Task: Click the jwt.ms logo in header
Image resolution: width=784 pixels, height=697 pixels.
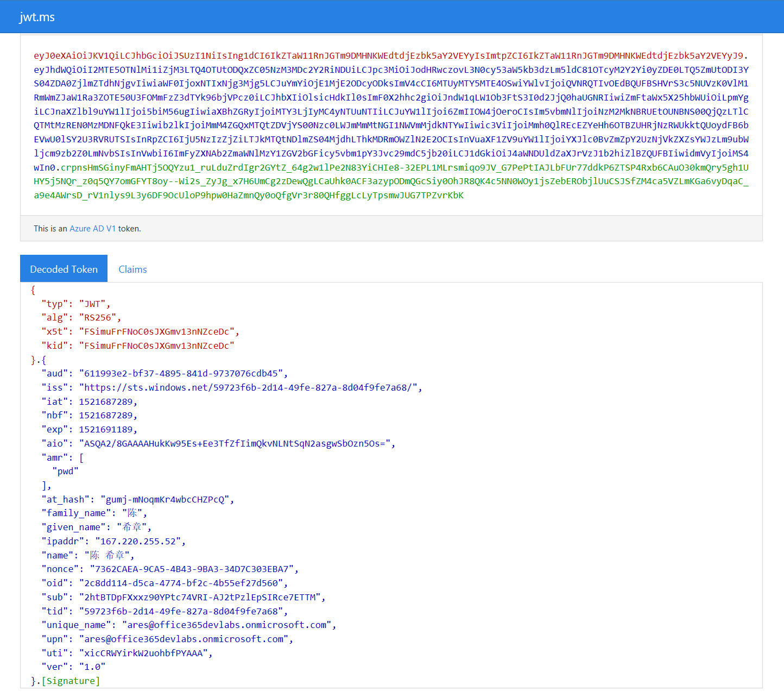Action: pyautogui.click(x=37, y=17)
